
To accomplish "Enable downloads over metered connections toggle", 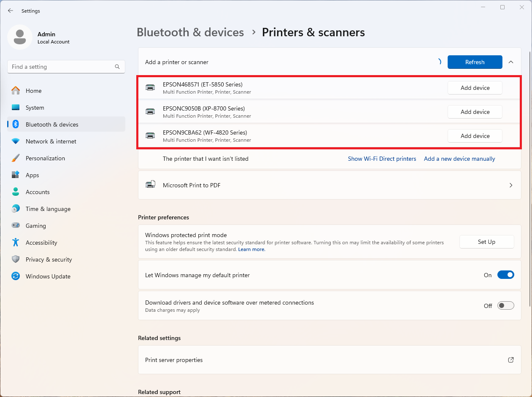I will [505, 306].
